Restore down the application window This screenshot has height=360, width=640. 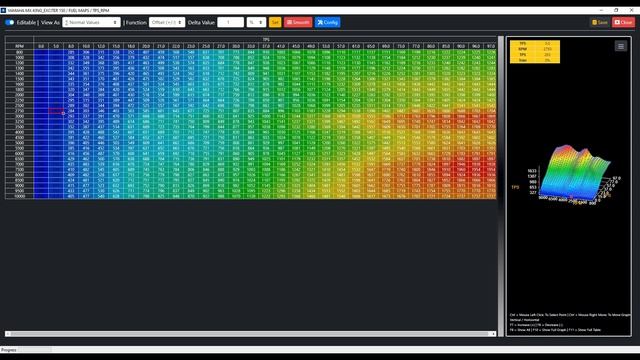coord(616,10)
